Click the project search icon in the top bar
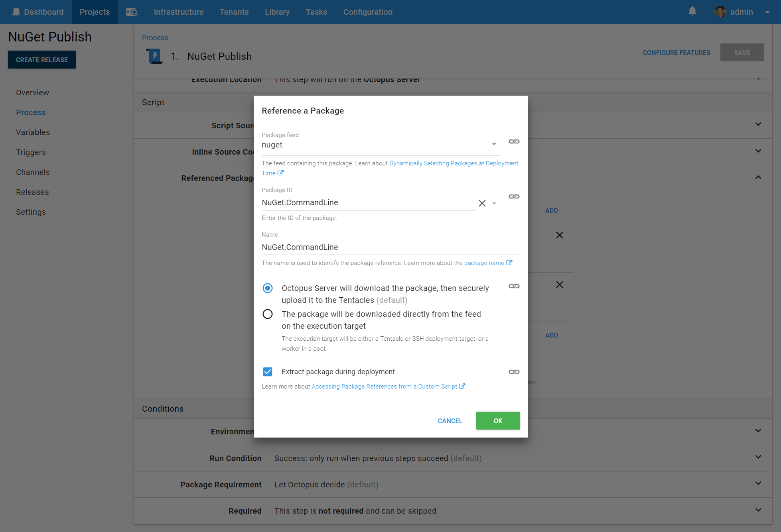This screenshot has width=781, height=532. (x=132, y=12)
